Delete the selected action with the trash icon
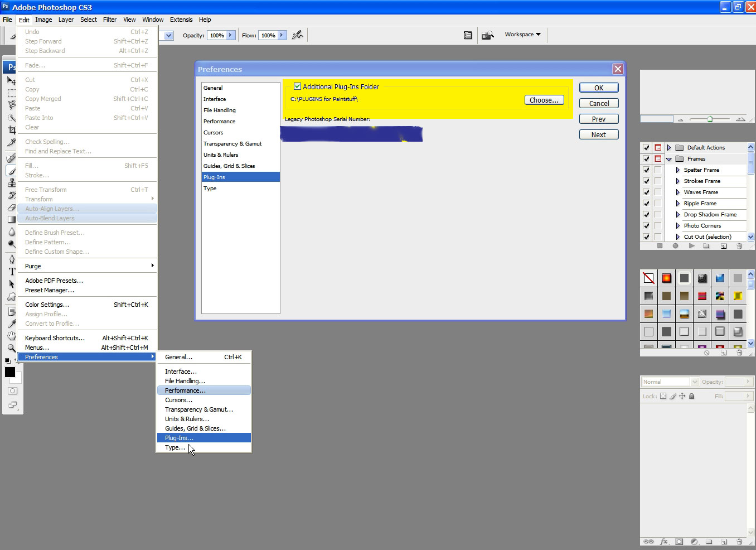This screenshot has height=550, width=756. pos(739,245)
